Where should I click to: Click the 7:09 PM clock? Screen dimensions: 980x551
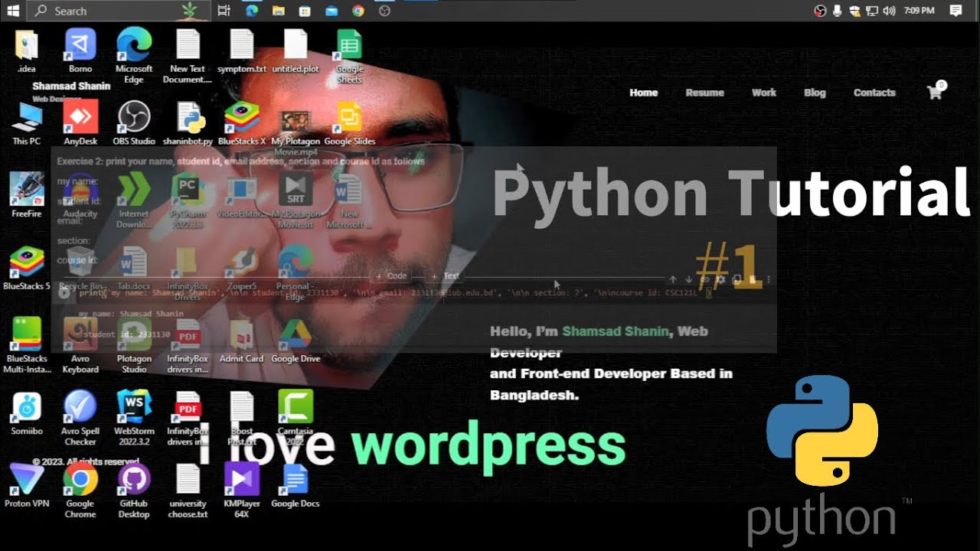click(x=919, y=11)
